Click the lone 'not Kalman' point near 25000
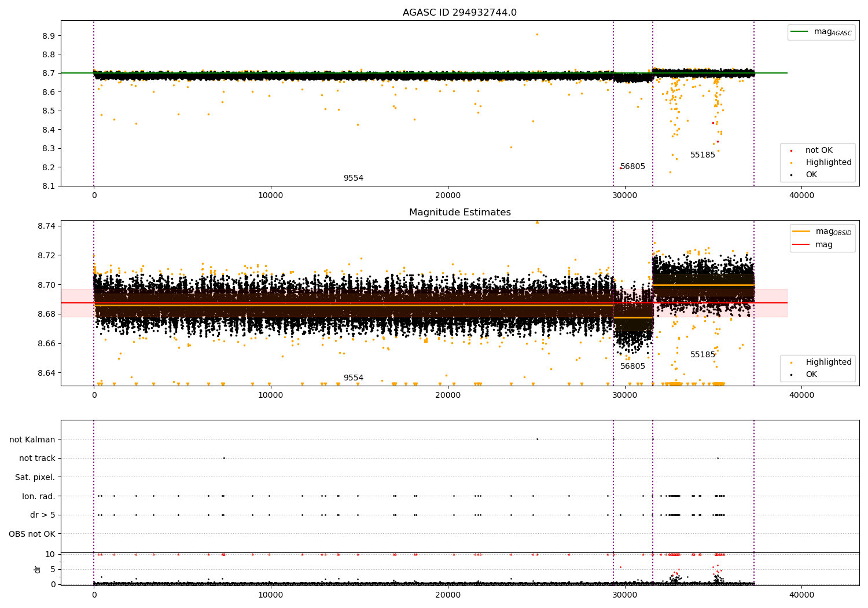Viewport: 868px width, 608px height. (x=537, y=439)
